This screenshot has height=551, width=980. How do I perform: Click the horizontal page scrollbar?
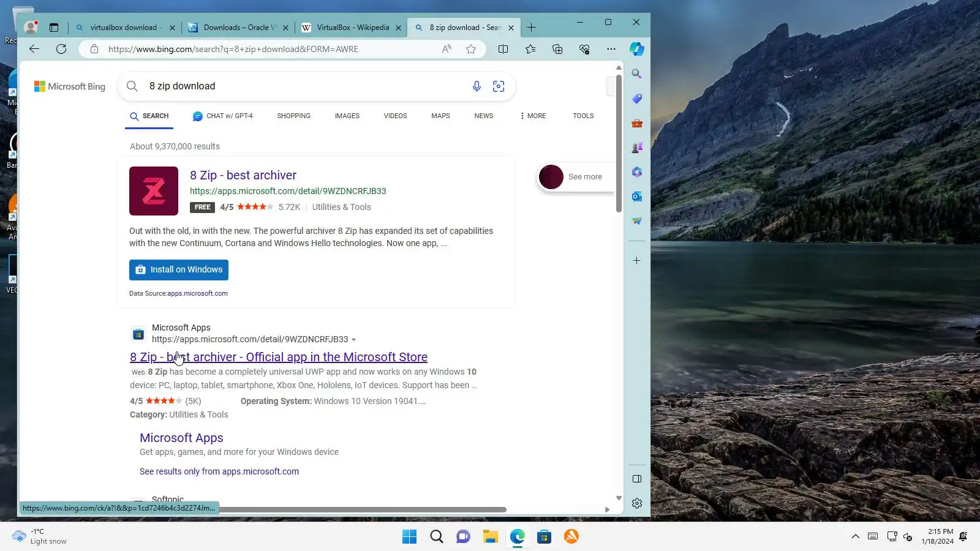(x=363, y=509)
